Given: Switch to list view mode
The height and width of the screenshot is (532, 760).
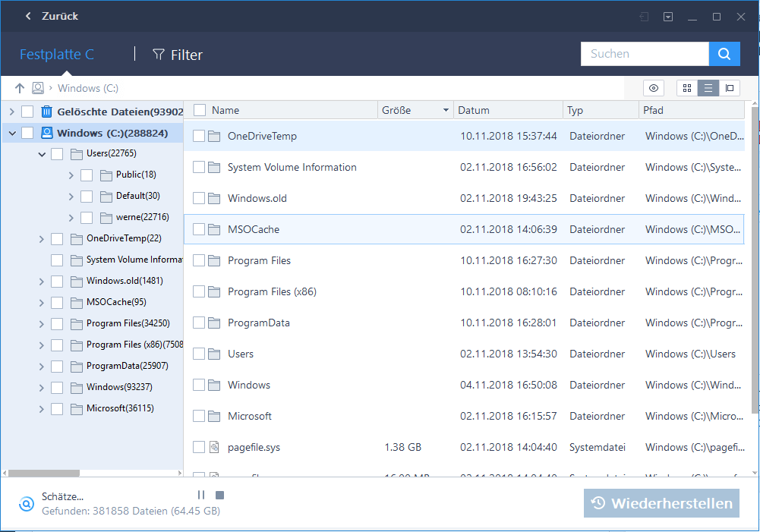Looking at the screenshot, I should pos(708,88).
